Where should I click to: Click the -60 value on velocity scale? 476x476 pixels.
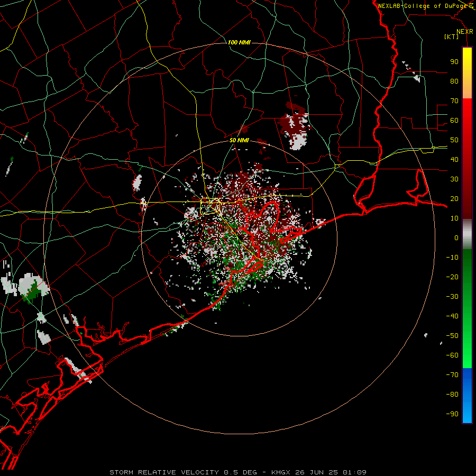pyautogui.click(x=452, y=355)
